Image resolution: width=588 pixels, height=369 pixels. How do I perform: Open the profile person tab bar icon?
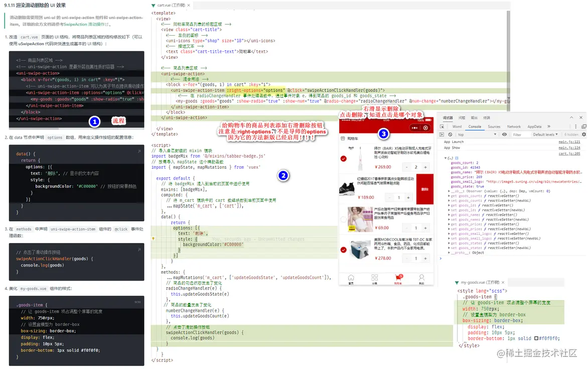pos(421,279)
